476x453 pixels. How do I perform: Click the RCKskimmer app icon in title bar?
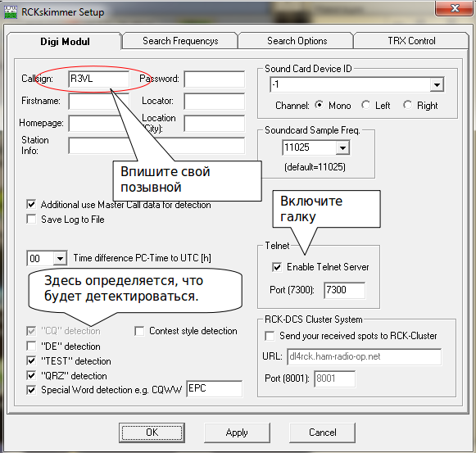(x=11, y=12)
